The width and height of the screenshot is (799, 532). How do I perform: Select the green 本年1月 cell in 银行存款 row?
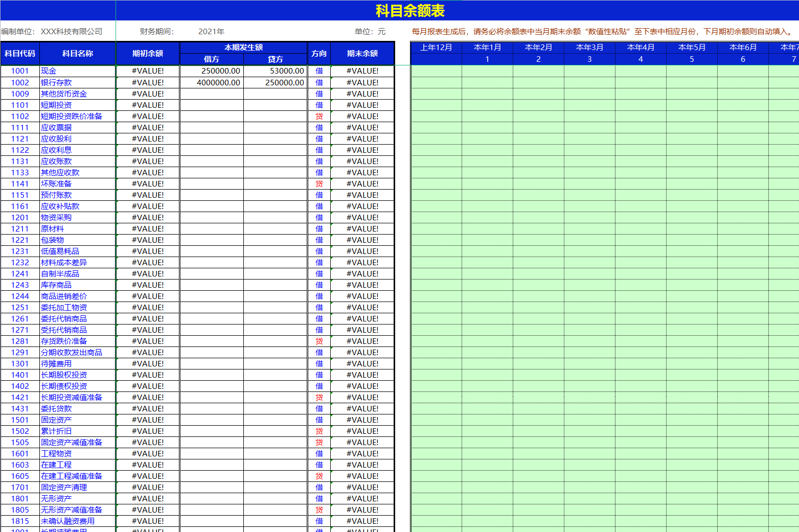coord(487,82)
